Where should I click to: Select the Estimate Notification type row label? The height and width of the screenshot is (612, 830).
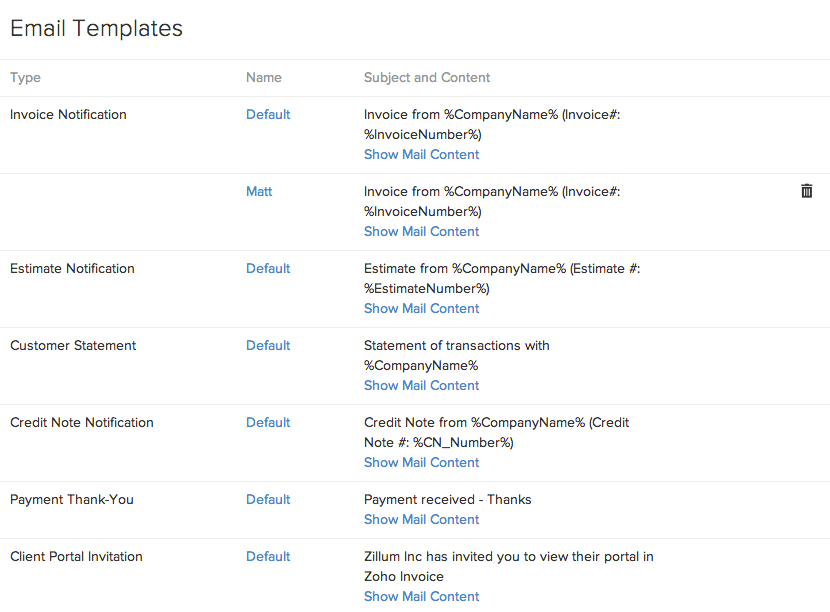72,269
